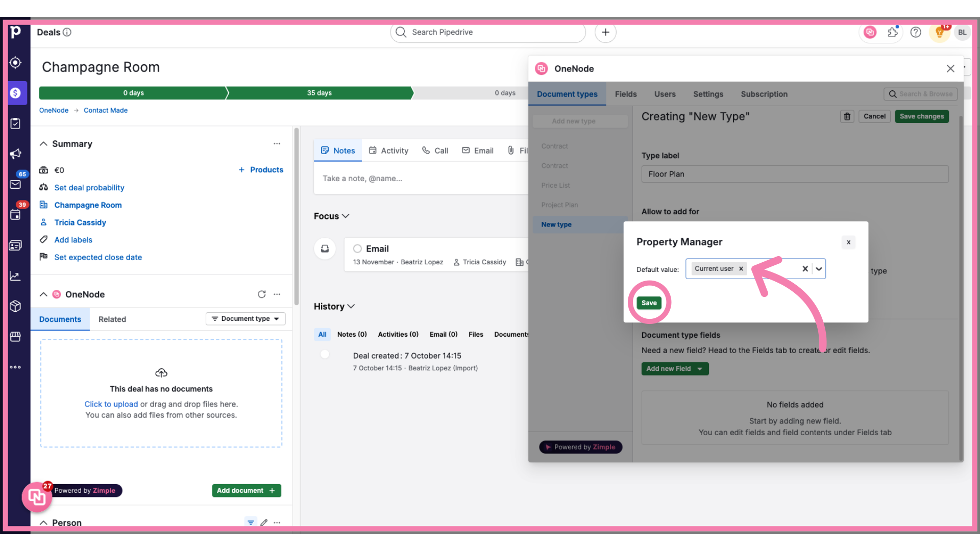The image size is (980, 551).
Task: Click Pipedrive logo in top-left corner
Action: pos(15,32)
